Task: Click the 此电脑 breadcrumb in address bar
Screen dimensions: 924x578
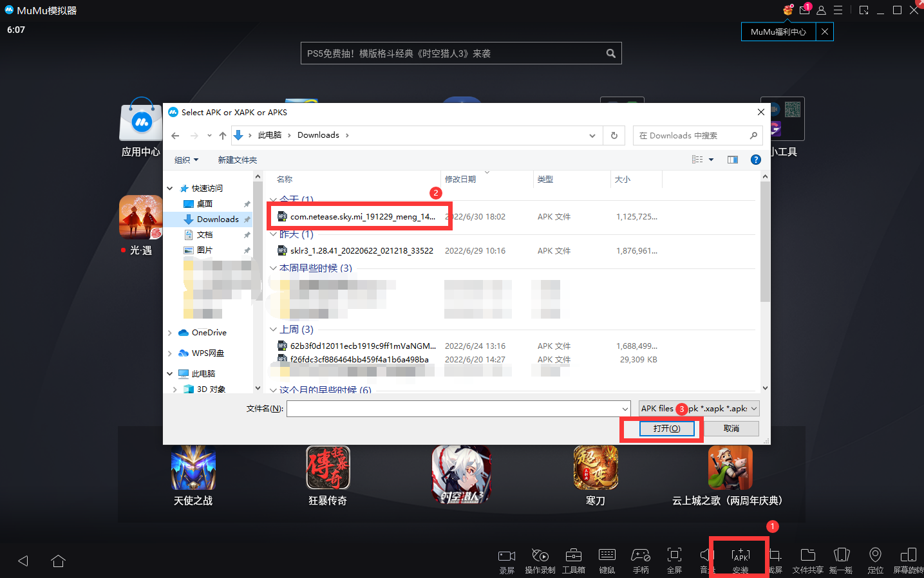Action: (x=270, y=135)
